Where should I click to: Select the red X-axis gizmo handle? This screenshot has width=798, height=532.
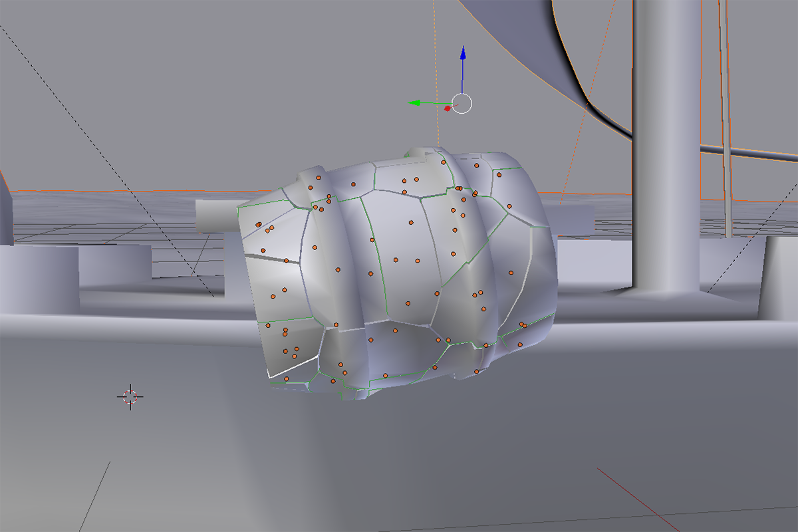coord(448,108)
